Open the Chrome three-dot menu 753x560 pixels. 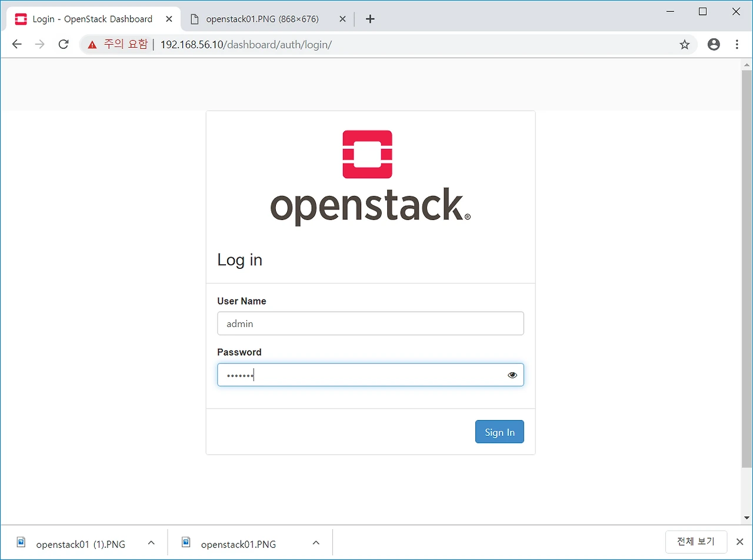737,44
